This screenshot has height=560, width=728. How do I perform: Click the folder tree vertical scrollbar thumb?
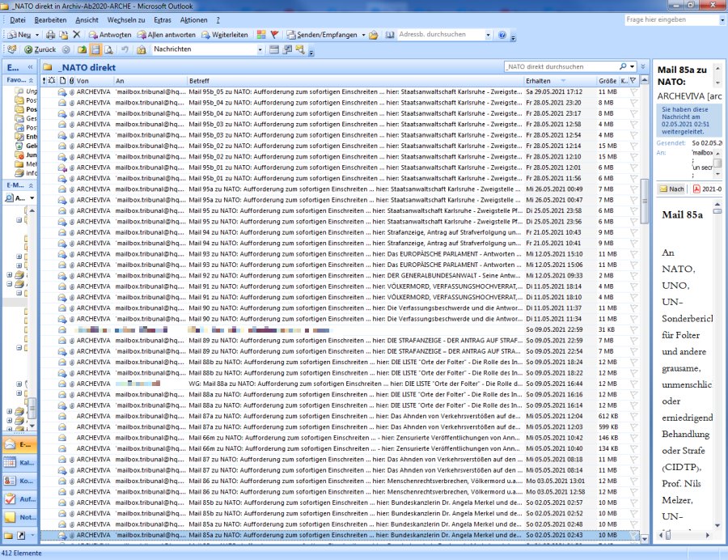[32, 409]
